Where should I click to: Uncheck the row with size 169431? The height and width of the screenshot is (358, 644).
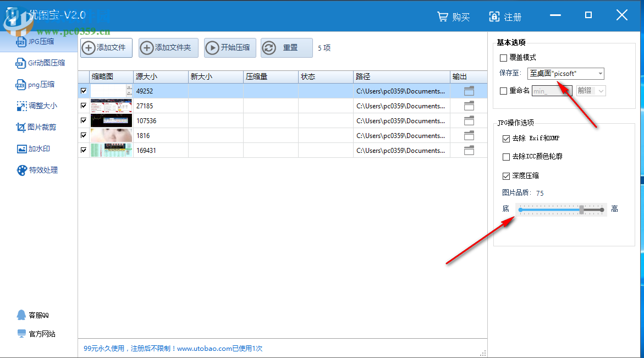pos(84,150)
